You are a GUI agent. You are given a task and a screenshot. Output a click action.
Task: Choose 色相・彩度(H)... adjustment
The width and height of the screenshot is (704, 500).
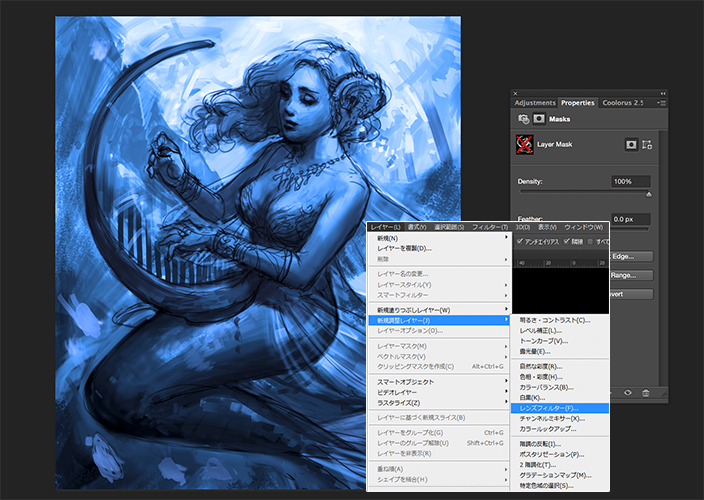click(560, 377)
